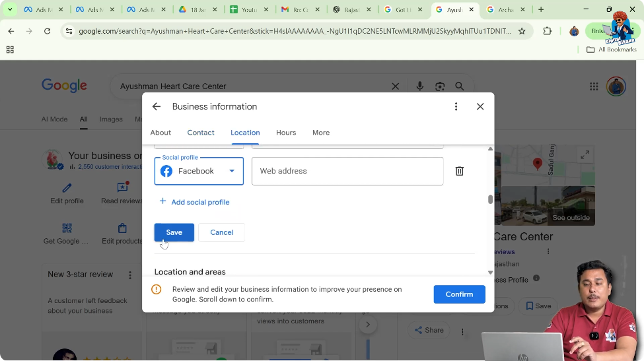This screenshot has height=361, width=644.
Task: Open a new browser tab
Action: [541, 9]
